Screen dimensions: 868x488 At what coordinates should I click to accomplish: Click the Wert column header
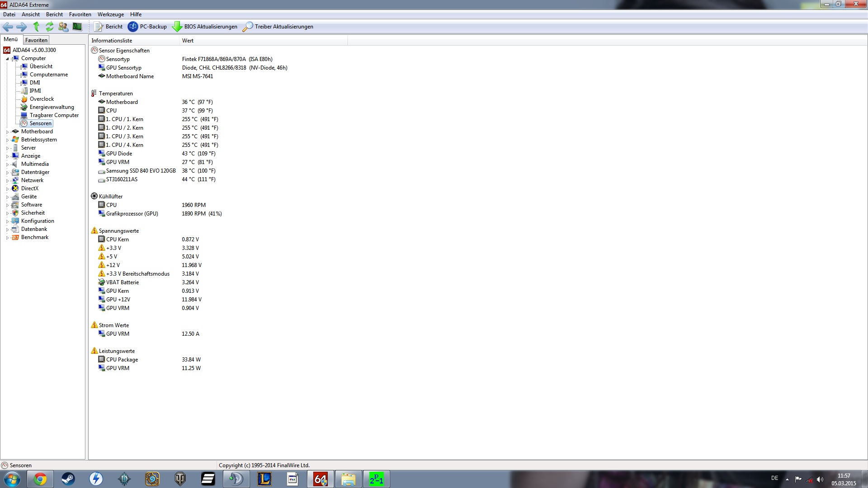(188, 41)
